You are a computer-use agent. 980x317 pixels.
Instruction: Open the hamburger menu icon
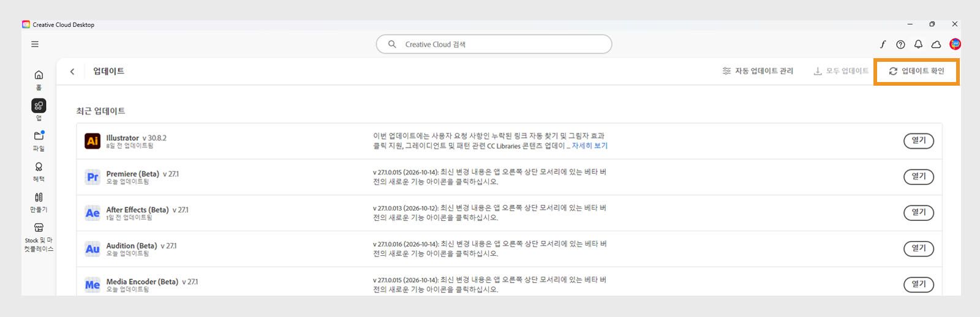pyautogui.click(x=35, y=44)
